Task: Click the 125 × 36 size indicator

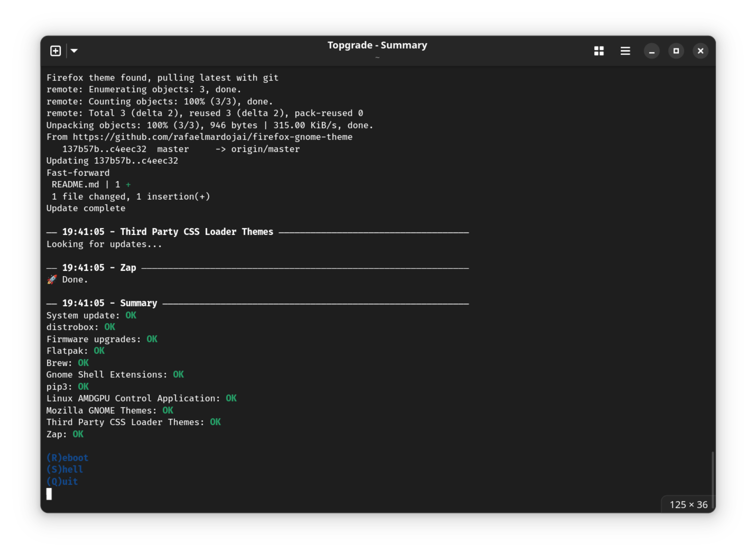Action: [688, 505]
